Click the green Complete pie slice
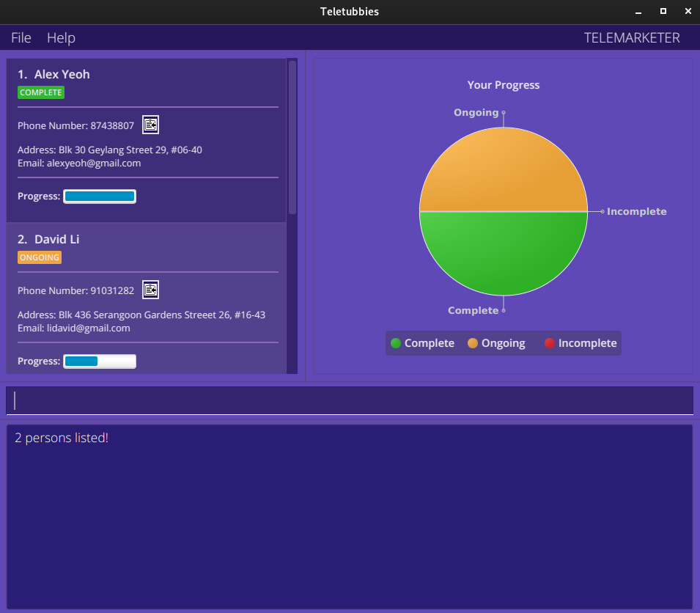The image size is (700, 613). click(x=504, y=253)
